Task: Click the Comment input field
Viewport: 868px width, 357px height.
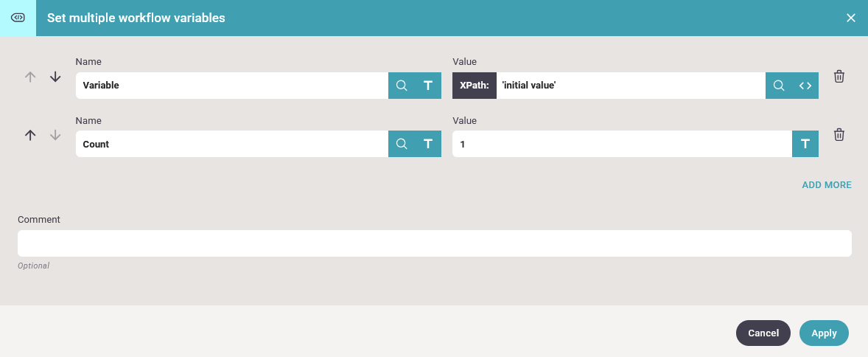Action: [434, 243]
